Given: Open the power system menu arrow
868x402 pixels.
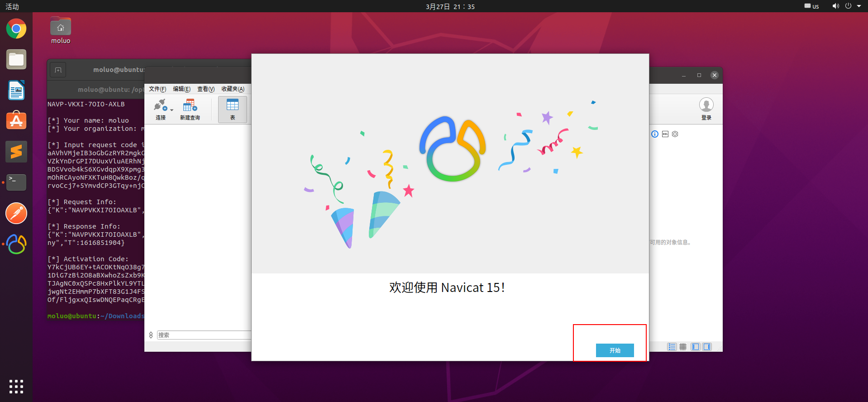Looking at the screenshot, I should (x=859, y=6).
